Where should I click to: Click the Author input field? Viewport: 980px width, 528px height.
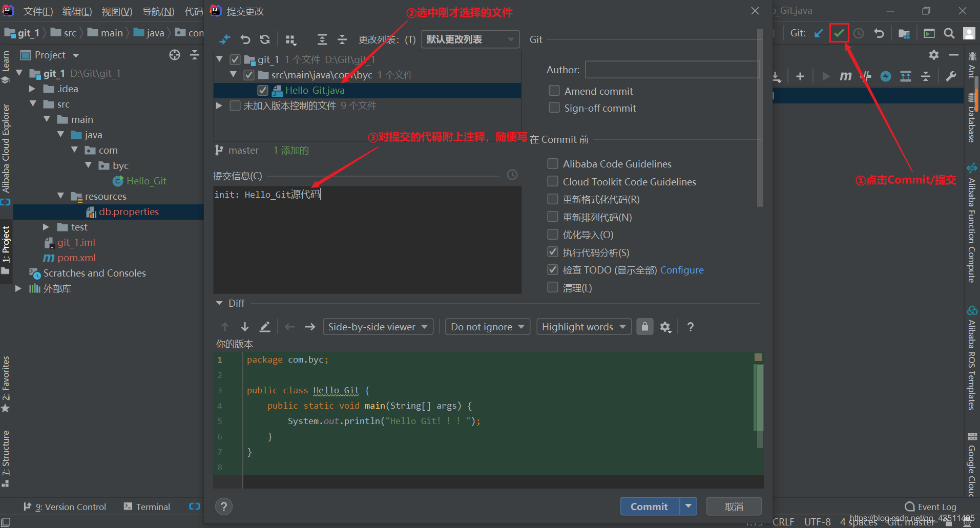[x=672, y=70]
